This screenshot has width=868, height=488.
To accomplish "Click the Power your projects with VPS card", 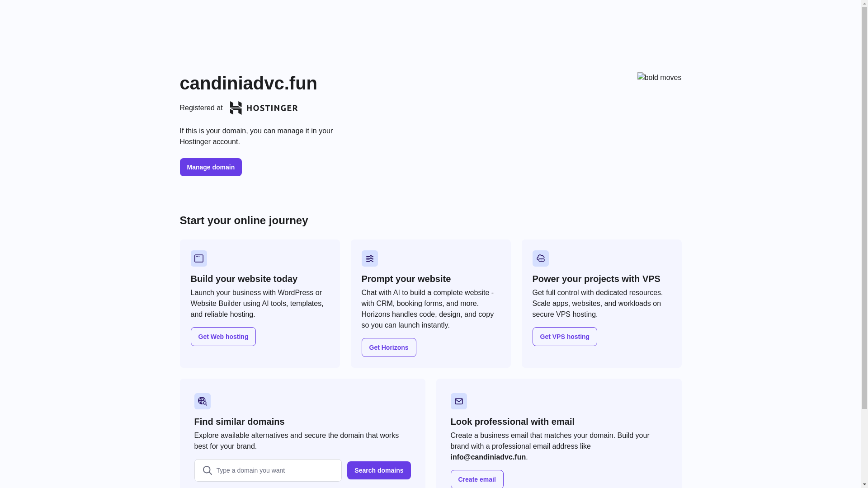I will click(x=601, y=304).
